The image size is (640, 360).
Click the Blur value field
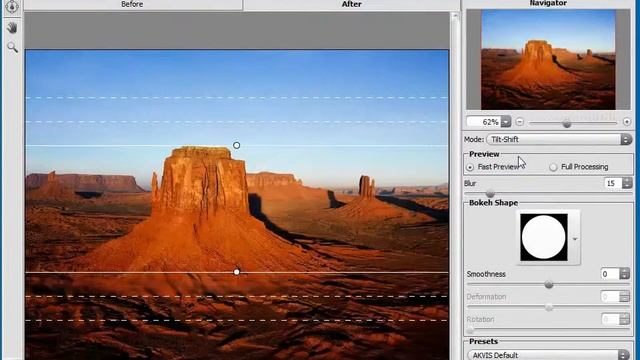point(612,183)
